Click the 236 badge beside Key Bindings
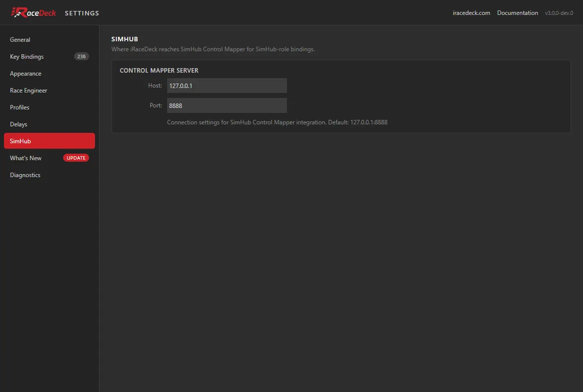Screen dimensions: 583x392 82,57
